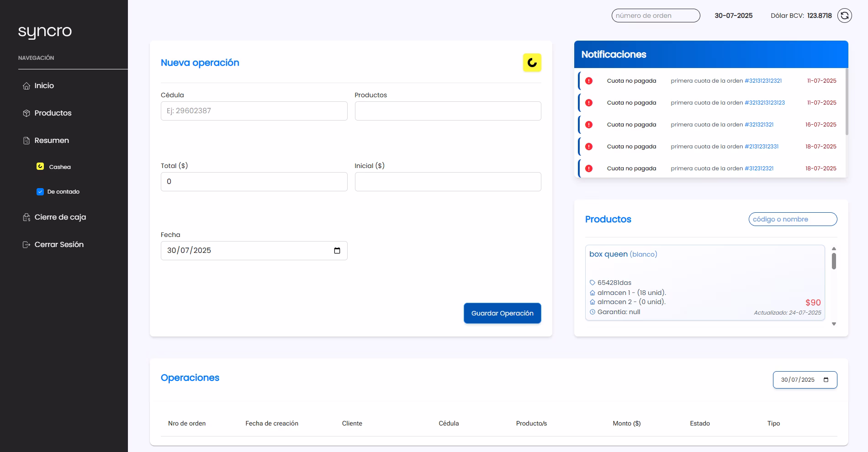Click the Fecha date field
This screenshot has width=868, height=452.
pos(254,251)
